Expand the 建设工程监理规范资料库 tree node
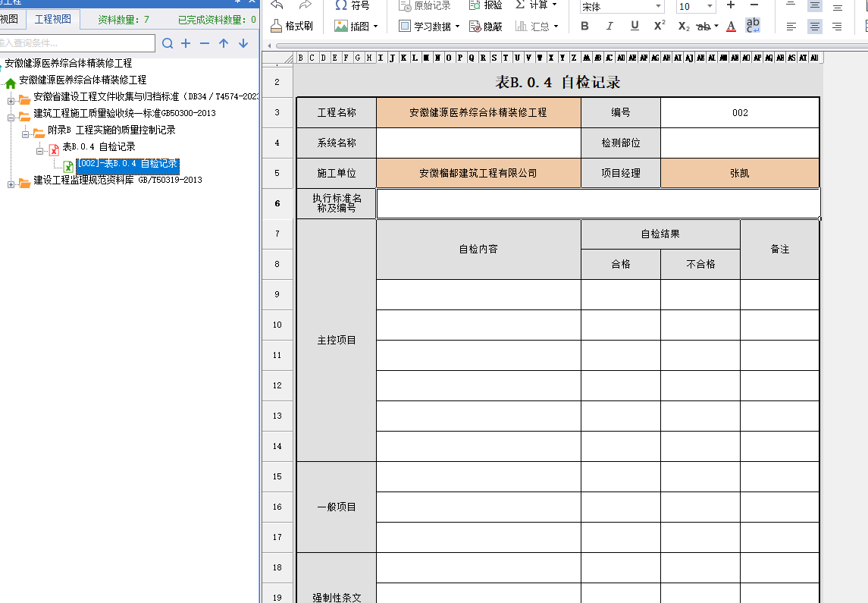 (x=11, y=183)
